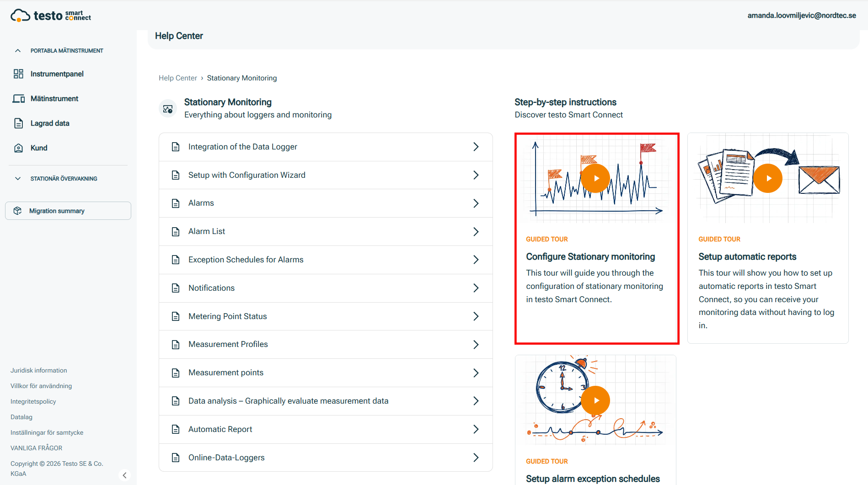Click the document icon beside Data analysis

point(175,401)
